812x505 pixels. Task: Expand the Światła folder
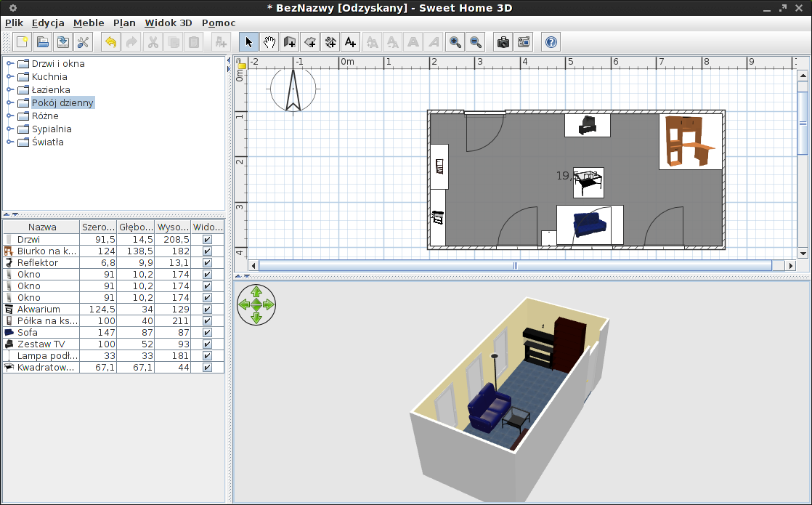tap(9, 142)
